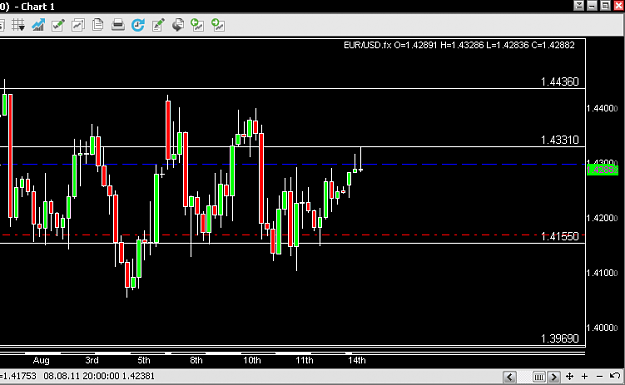The image size is (625, 385).
Task: Click the 1.41550 horizontal line label
Action: 560,237
